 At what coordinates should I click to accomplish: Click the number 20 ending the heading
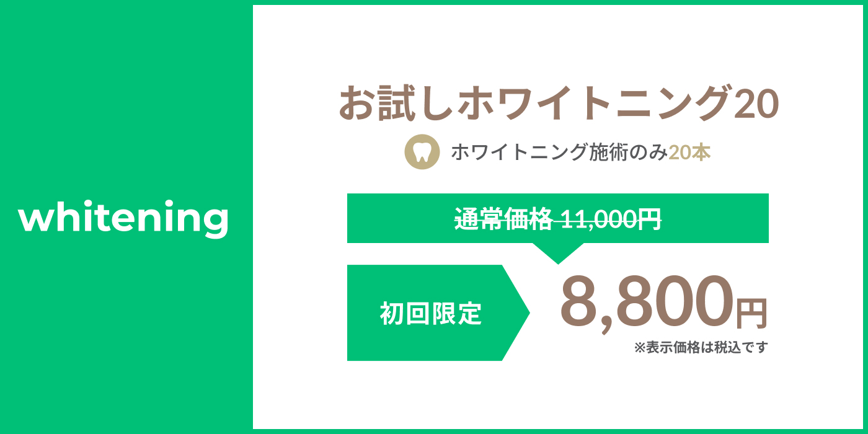coord(756,104)
